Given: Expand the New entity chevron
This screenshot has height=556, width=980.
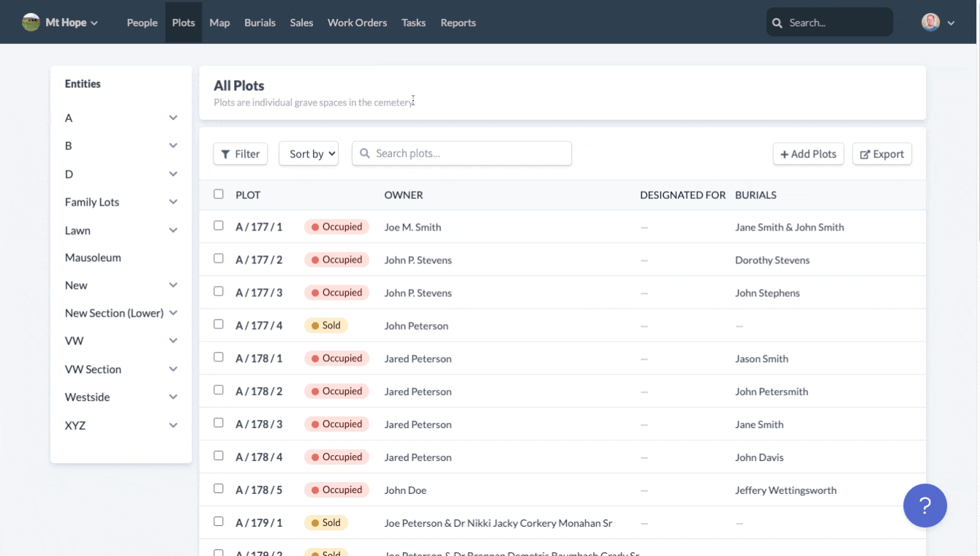Looking at the screenshot, I should 173,285.
